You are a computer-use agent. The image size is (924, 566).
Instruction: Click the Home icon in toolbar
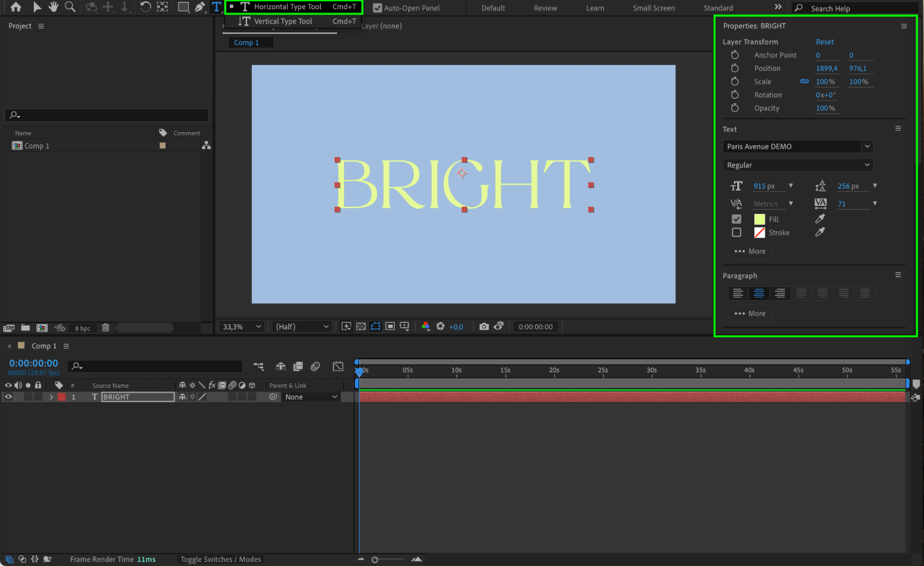16,7
